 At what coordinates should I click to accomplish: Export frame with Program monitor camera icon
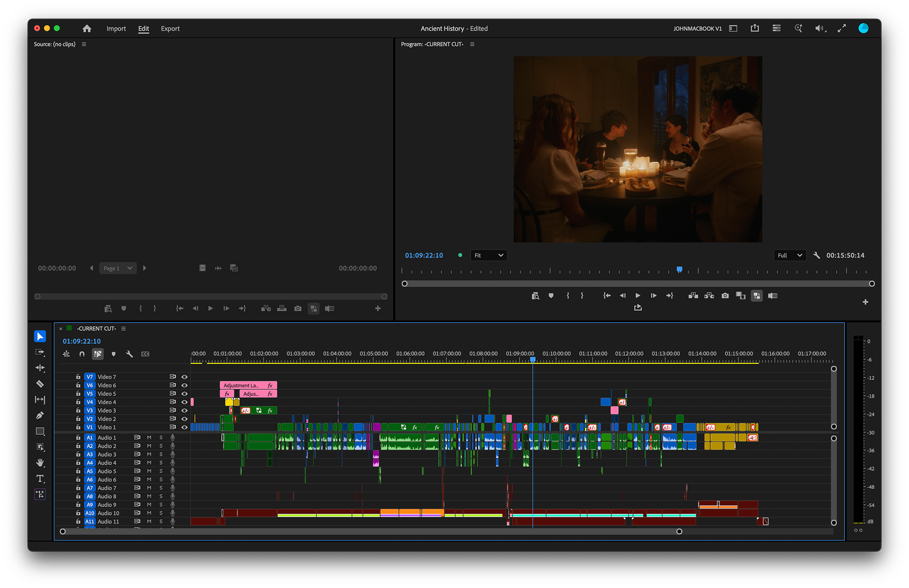725,296
